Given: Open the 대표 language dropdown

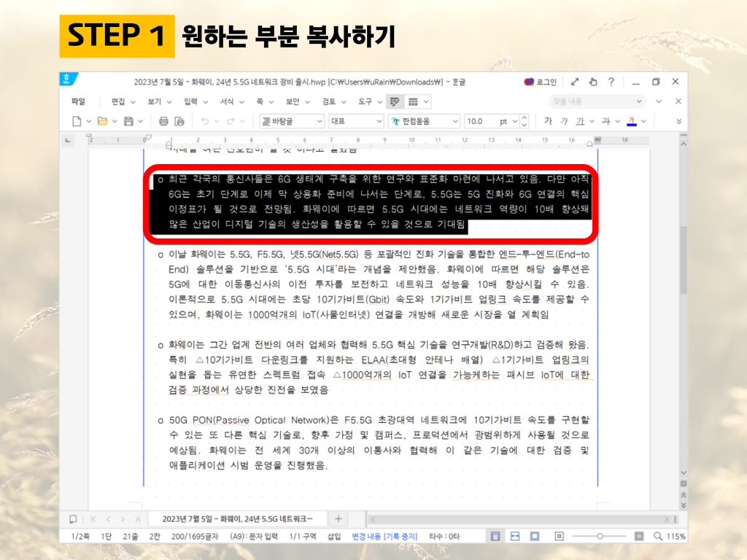Looking at the screenshot, I should (x=357, y=122).
